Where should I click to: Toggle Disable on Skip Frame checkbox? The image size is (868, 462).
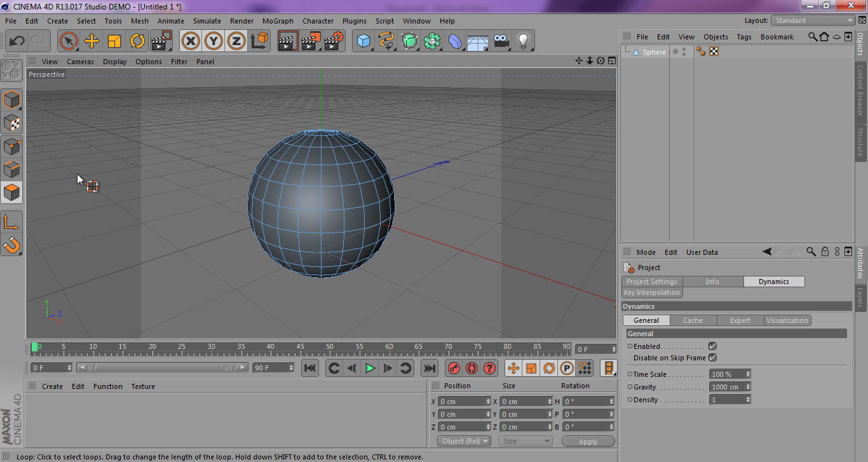point(712,358)
